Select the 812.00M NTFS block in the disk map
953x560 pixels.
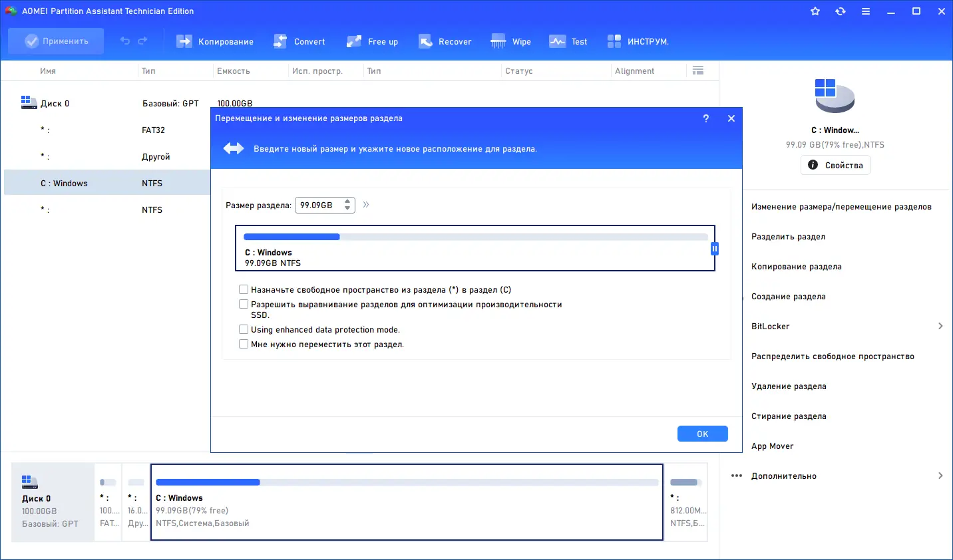point(687,502)
